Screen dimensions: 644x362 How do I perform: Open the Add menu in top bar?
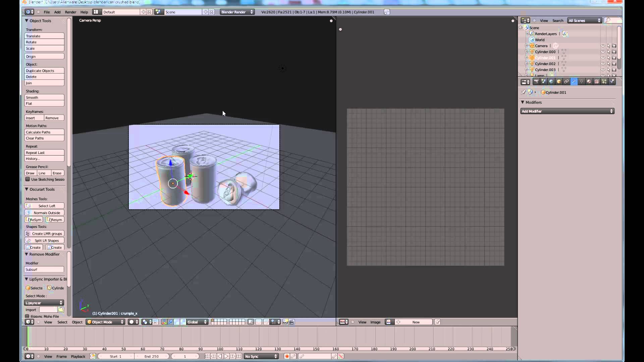[57, 12]
